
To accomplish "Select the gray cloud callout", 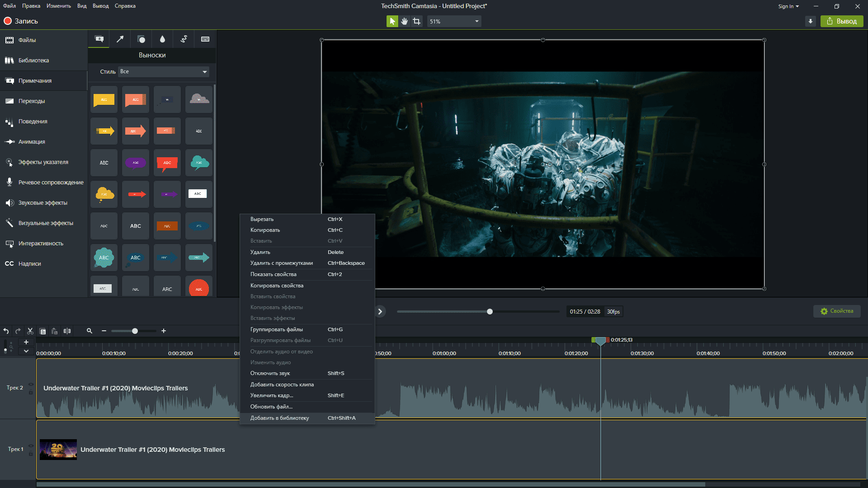I will point(199,99).
